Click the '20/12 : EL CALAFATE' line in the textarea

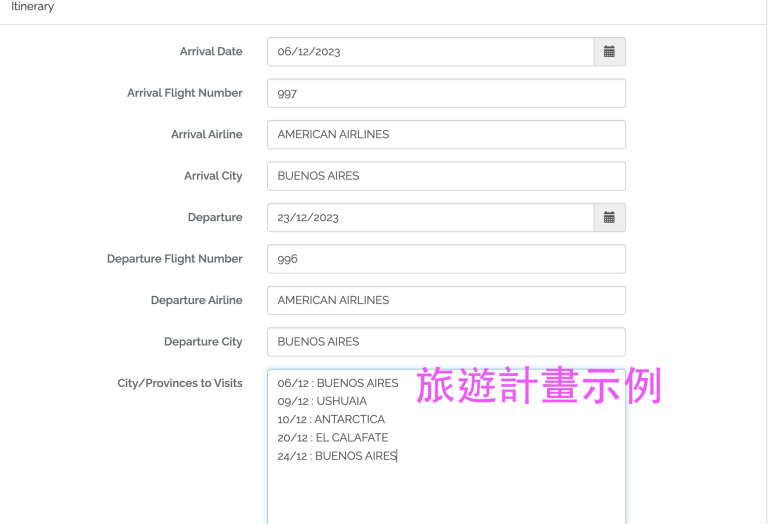pyautogui.click(x=333, y=437)
